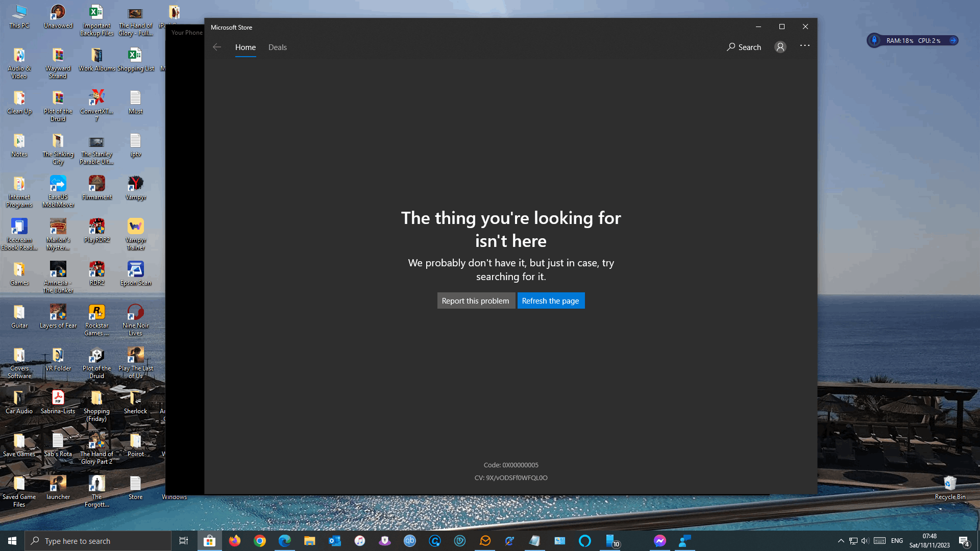The width and height of the screenshot is (980, 551).
Task: Select the Home tab
Action: [x=245, y=47]
